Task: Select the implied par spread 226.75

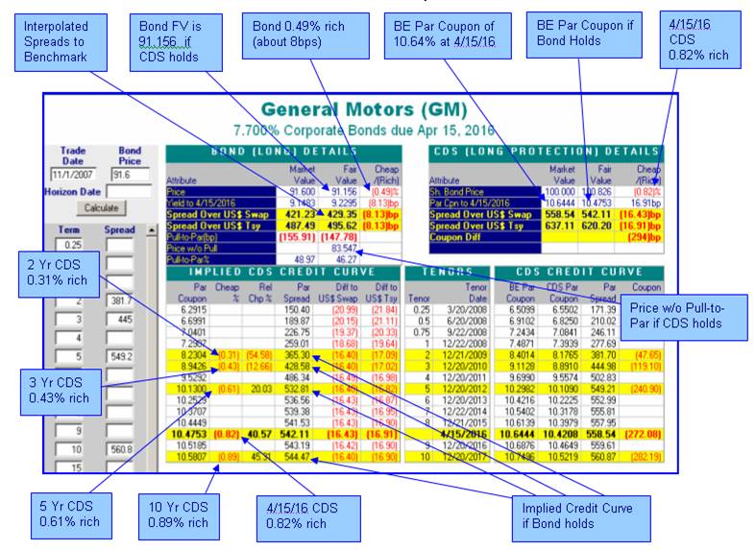Action: [x=297, y=333]
